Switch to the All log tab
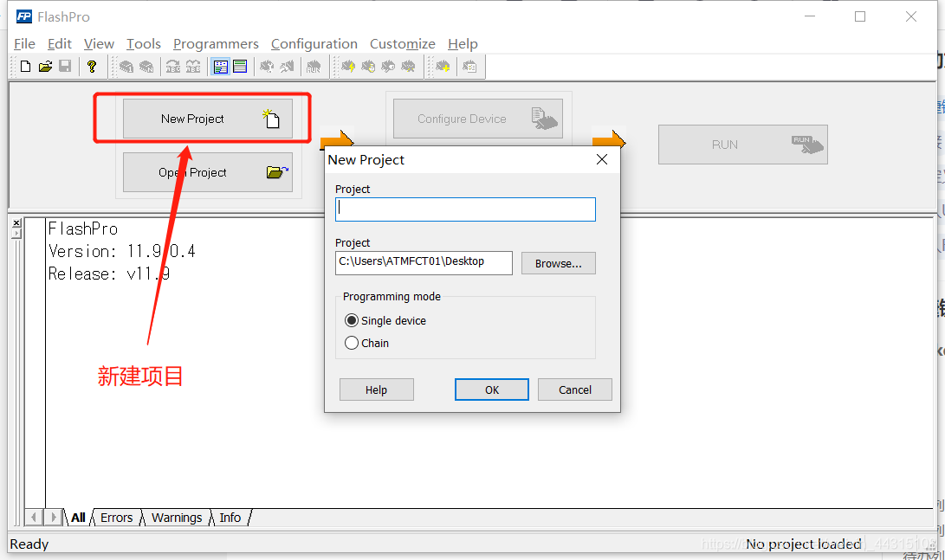Screen dimensions: 945x560 tap(78, 518)
